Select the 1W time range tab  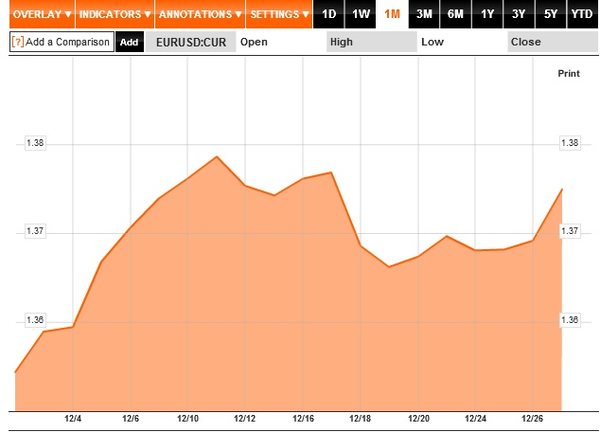tap(360, 14)
